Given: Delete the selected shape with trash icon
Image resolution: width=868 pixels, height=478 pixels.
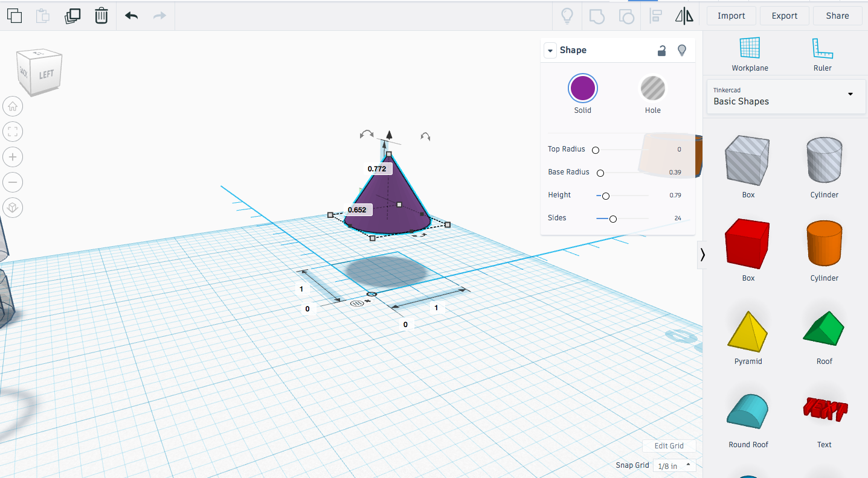Looking at the screenshot, I should (x=101, y=16).
